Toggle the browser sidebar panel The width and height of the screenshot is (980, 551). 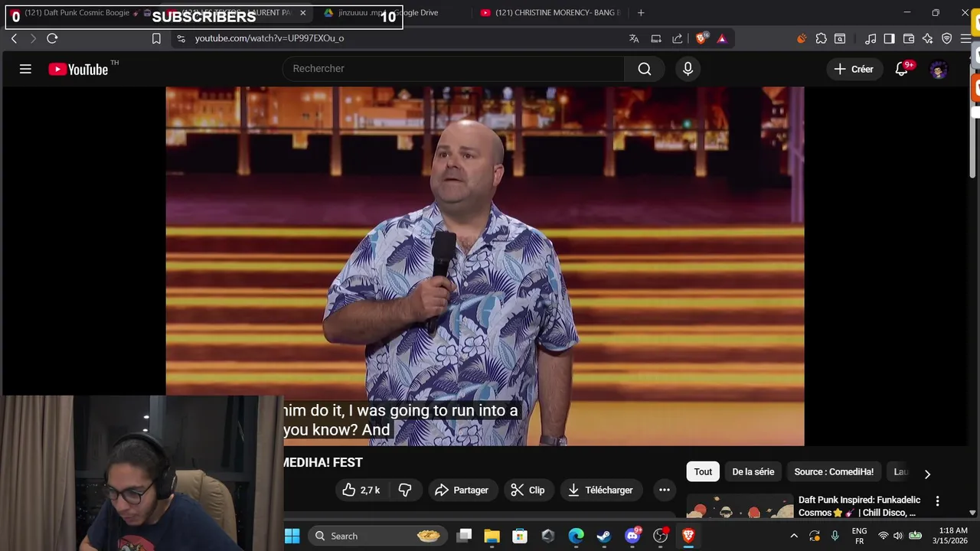(x=889, y=38)
